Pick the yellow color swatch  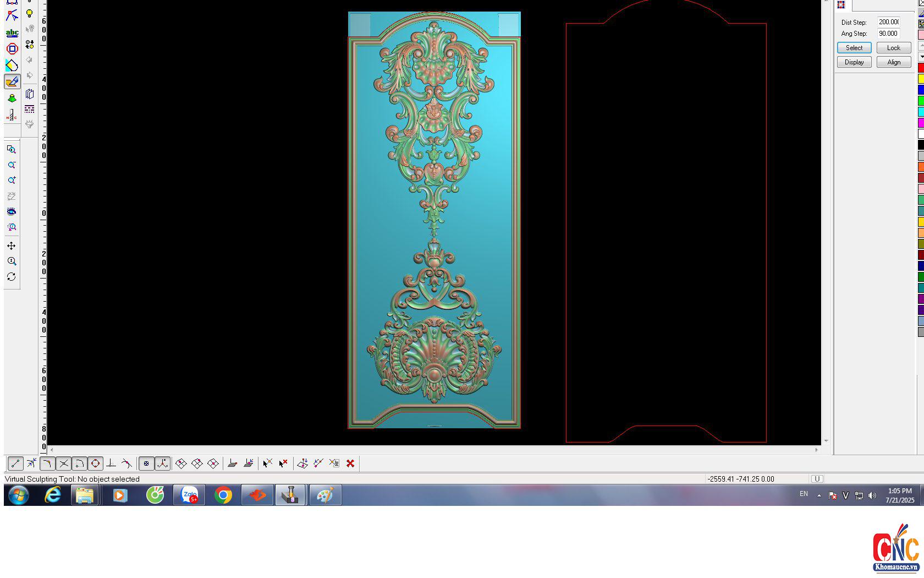(921, 79)
